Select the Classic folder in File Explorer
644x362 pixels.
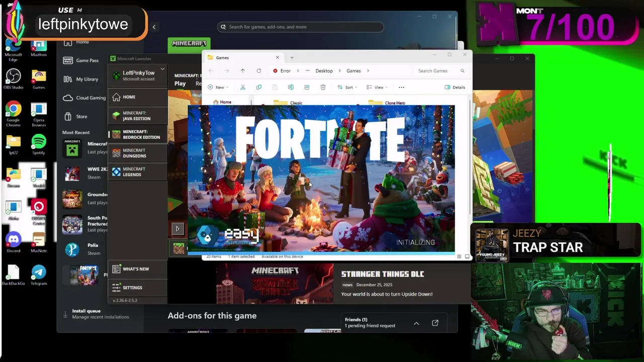288,103
